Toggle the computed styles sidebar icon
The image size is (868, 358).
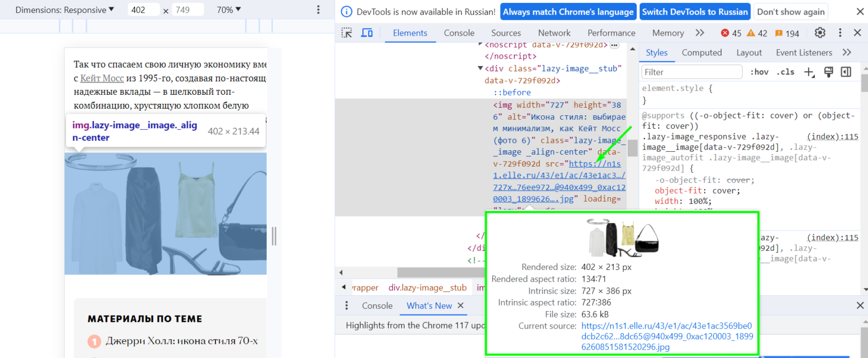[846, 72]
